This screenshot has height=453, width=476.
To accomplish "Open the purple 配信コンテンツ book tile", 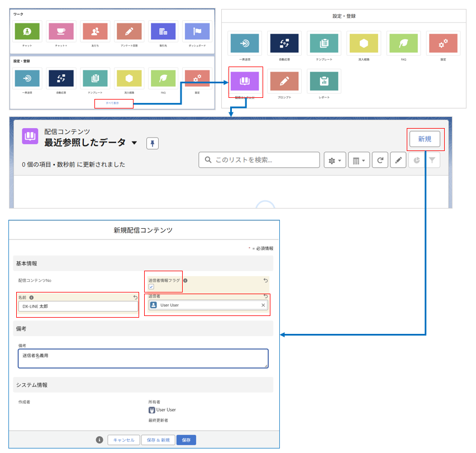I will pos(245,81).
